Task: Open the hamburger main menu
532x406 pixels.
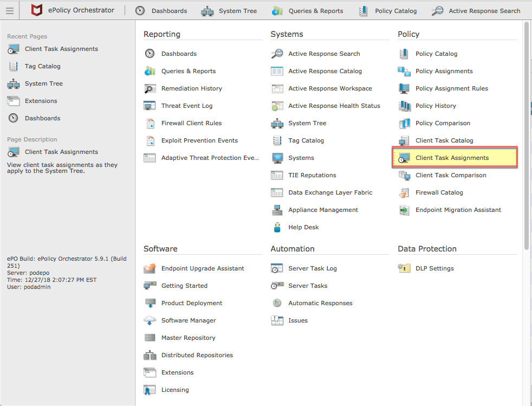Action: coord(10,10)
